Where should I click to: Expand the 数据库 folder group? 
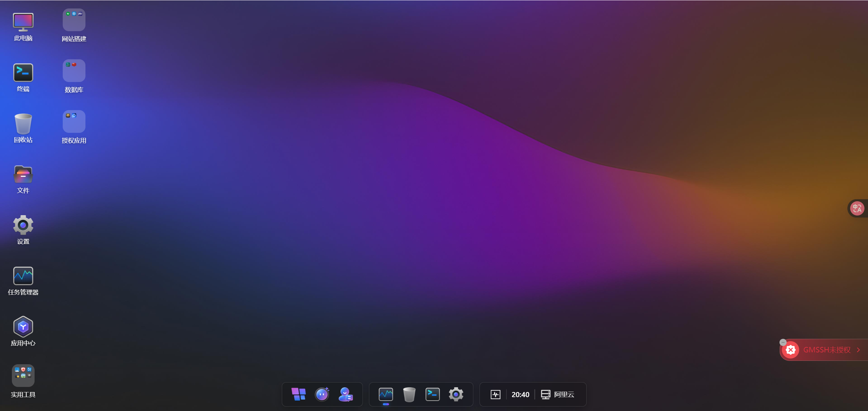pyautogui.click(x=74, y=71)
